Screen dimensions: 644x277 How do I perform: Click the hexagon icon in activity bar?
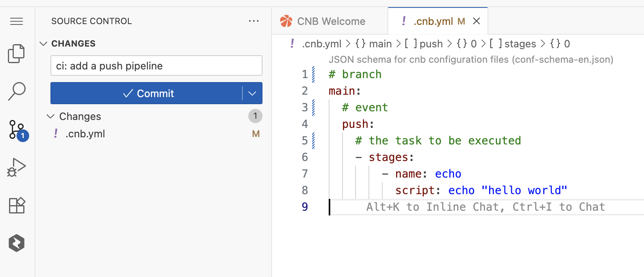(x=17, y=243)
